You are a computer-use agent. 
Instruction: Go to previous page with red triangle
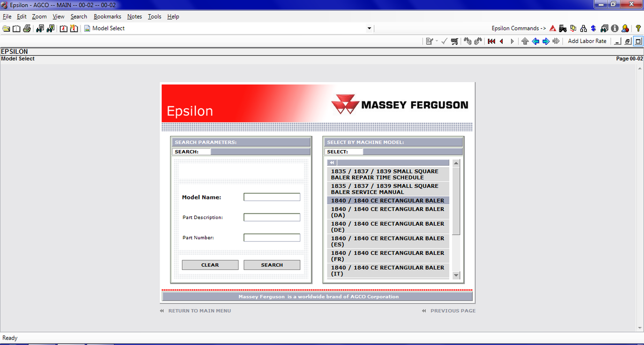(501, 41)
